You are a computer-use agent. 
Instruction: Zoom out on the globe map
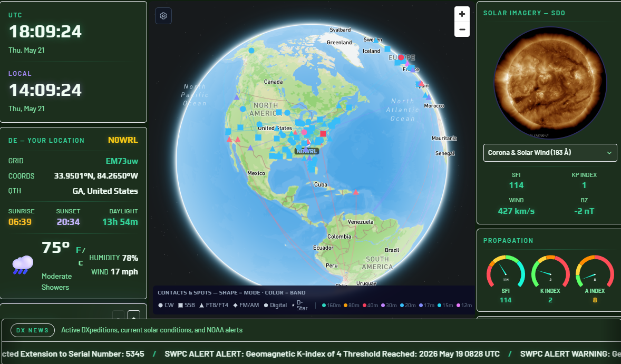pyautogui.click(x=462, y=29)
